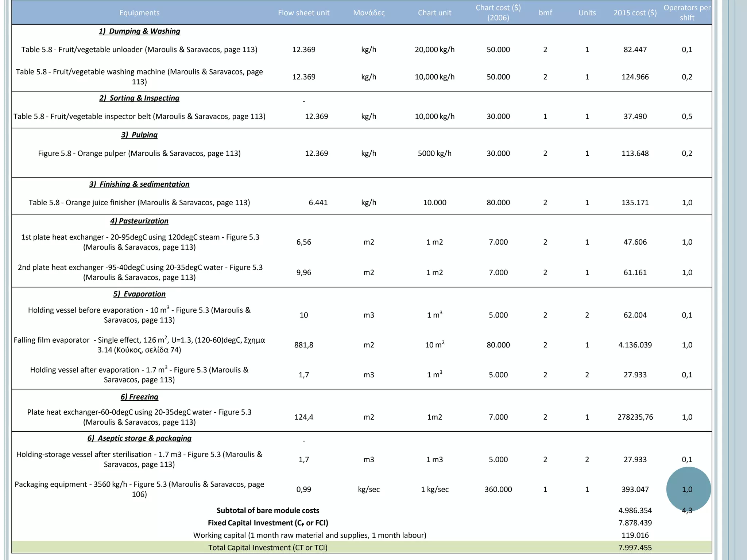Image resolution: width=747 pixels, height=560 pixels.
Task: Select the Aseptic storge & packaging heading
Action: pos(139,438)
